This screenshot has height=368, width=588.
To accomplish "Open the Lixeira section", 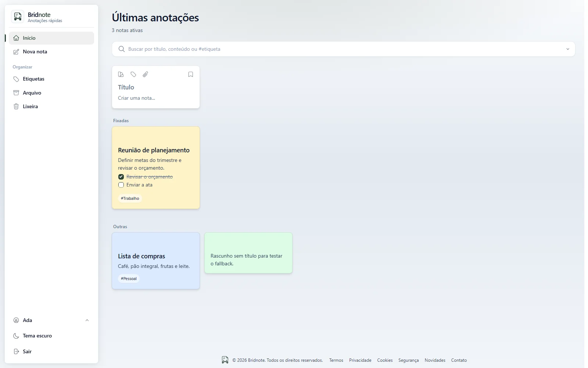I will point(51,106).
